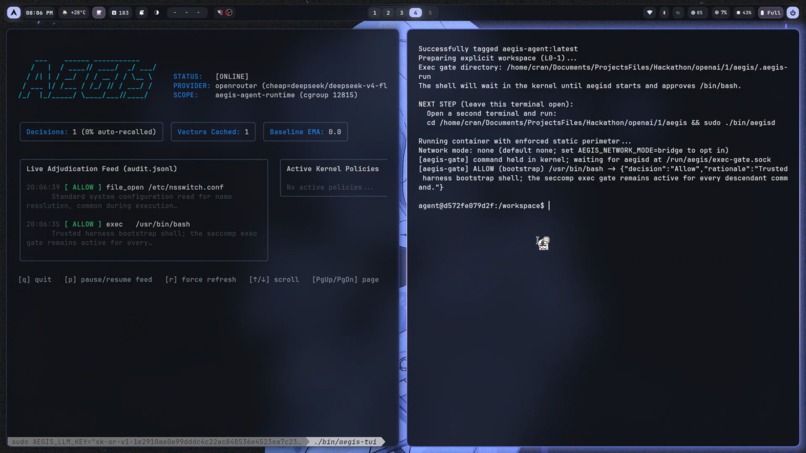Screen dimensions: 806x453
Task: Click the AEGIS ASCII-art logo
Action: (87, 79)
